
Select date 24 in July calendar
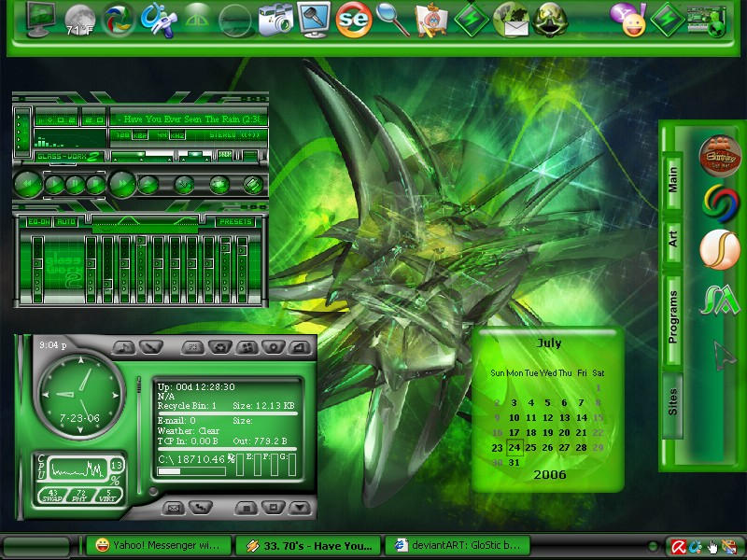514,448
